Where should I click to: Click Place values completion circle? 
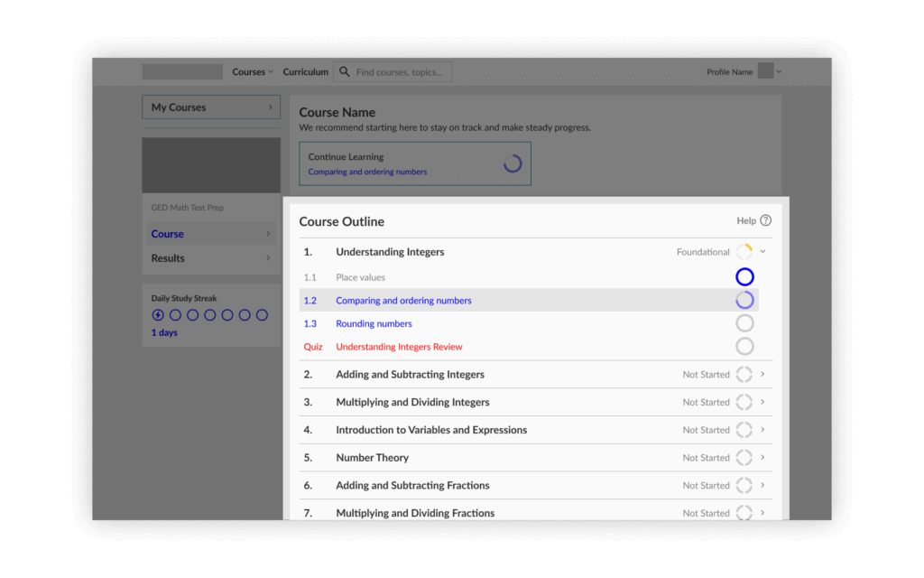[744, 277]
